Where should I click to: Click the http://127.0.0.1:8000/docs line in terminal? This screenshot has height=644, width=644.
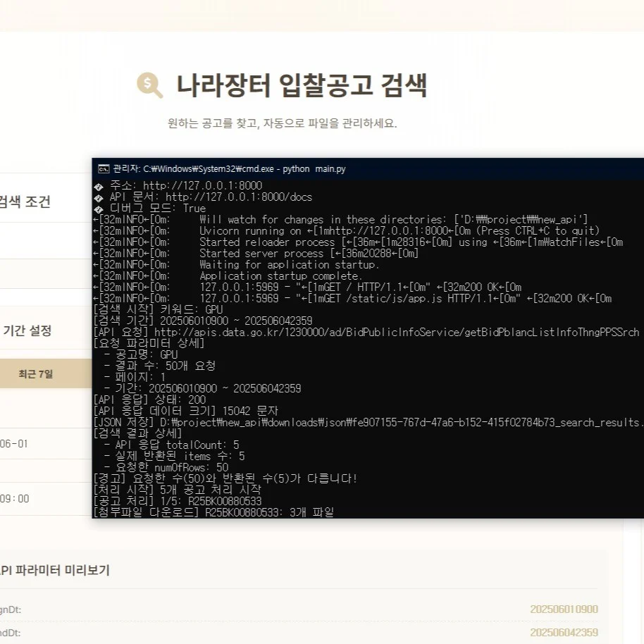tap(203, 197)
